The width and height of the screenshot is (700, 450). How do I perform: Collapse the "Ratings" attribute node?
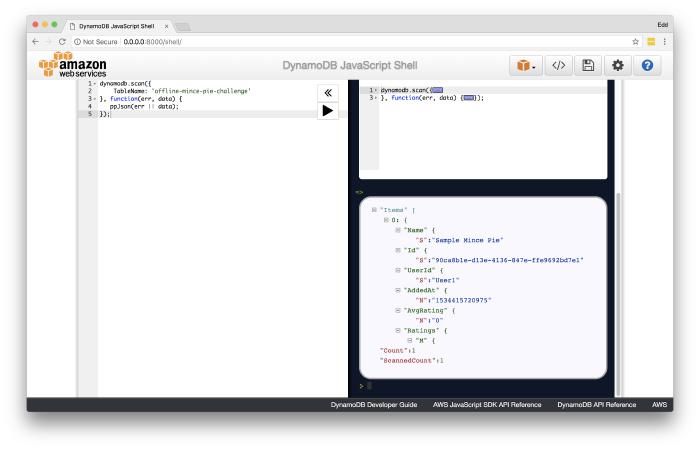[x=398, y=330]
